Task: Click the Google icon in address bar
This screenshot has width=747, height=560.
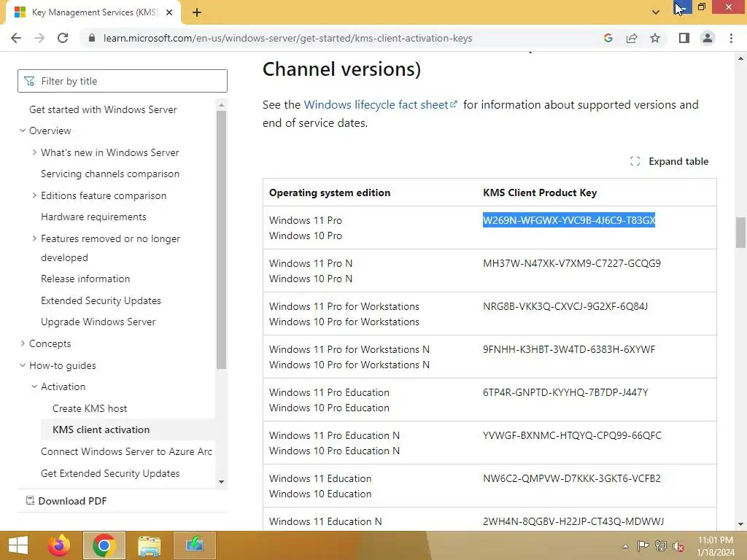Action: click(608, 38)
